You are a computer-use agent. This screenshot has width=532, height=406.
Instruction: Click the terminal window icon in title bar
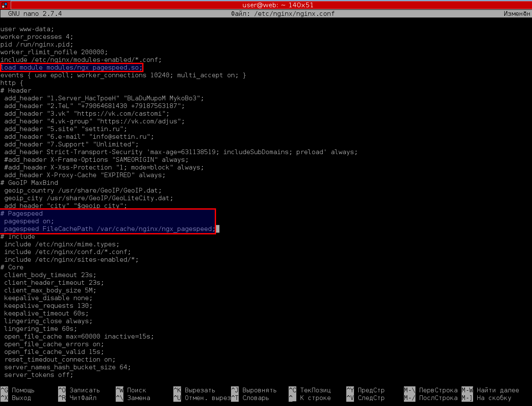pos(4,4)
